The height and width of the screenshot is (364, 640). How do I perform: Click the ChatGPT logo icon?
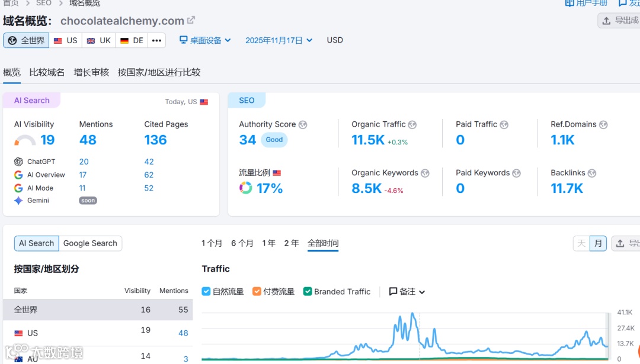click(x=18, y=162)
